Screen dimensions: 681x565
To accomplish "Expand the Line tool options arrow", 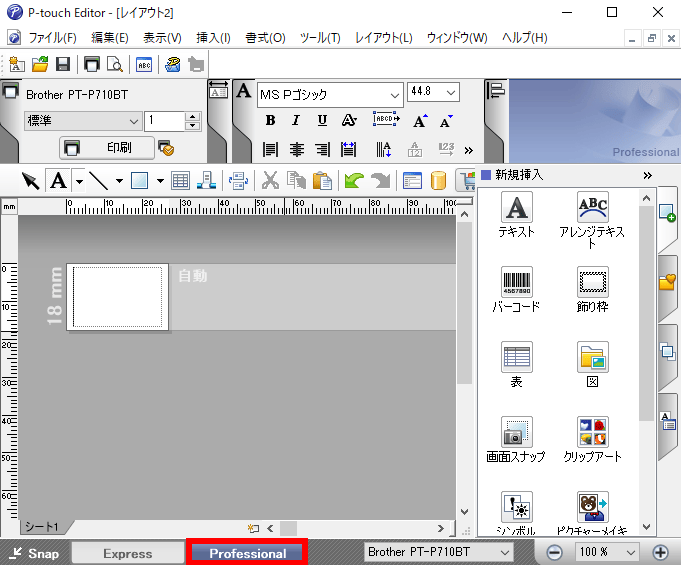I will point(119,181).
